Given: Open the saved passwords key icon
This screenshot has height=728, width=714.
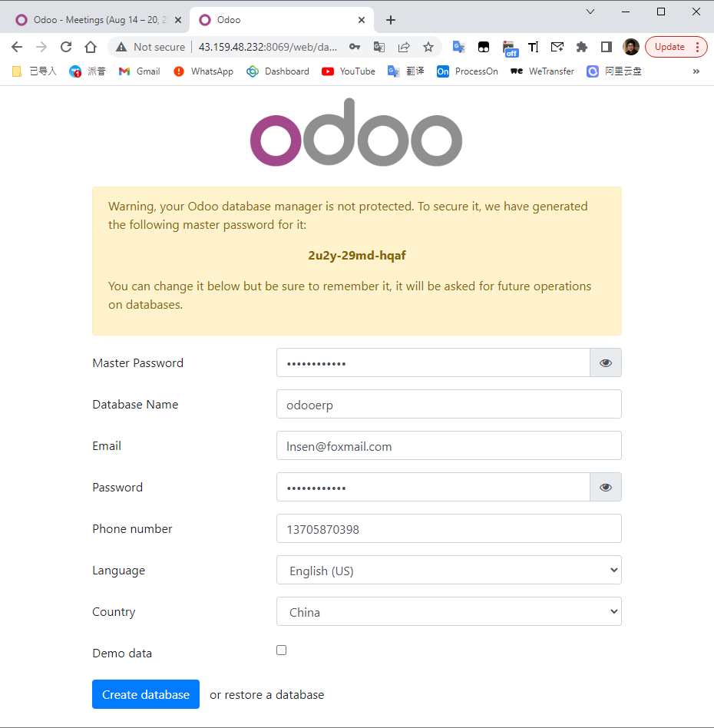Looking at the screenshot, I should click(x=355, y=47).
